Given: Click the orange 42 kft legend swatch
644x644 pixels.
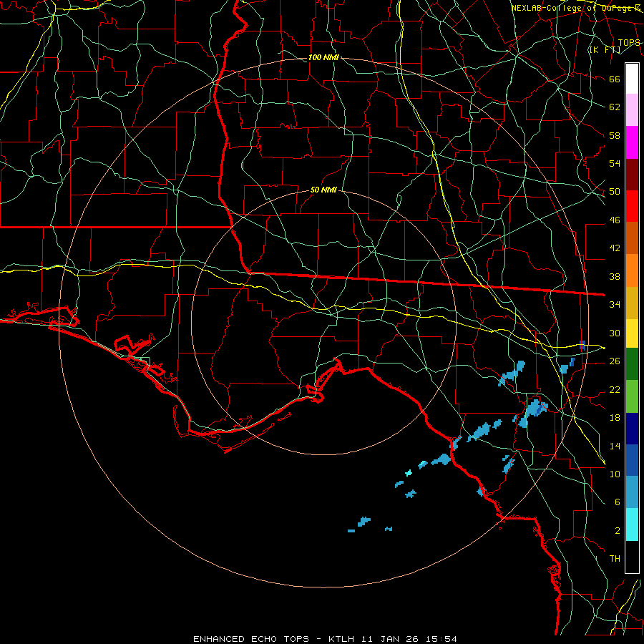Looking at the screenshot, I should [x=632, y=270].
